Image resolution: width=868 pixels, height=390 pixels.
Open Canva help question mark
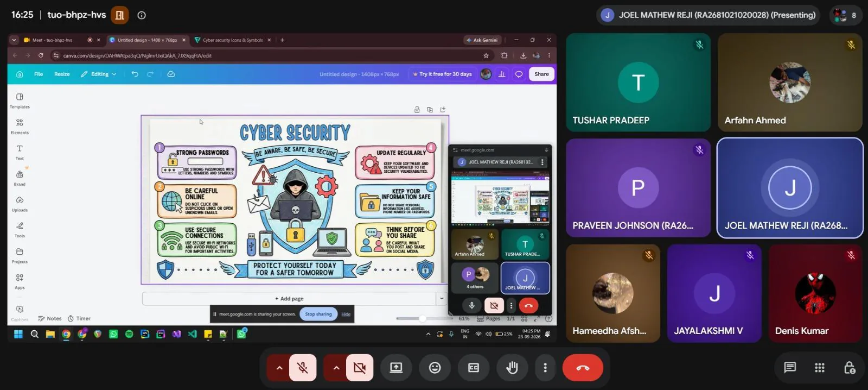point(548,319)
